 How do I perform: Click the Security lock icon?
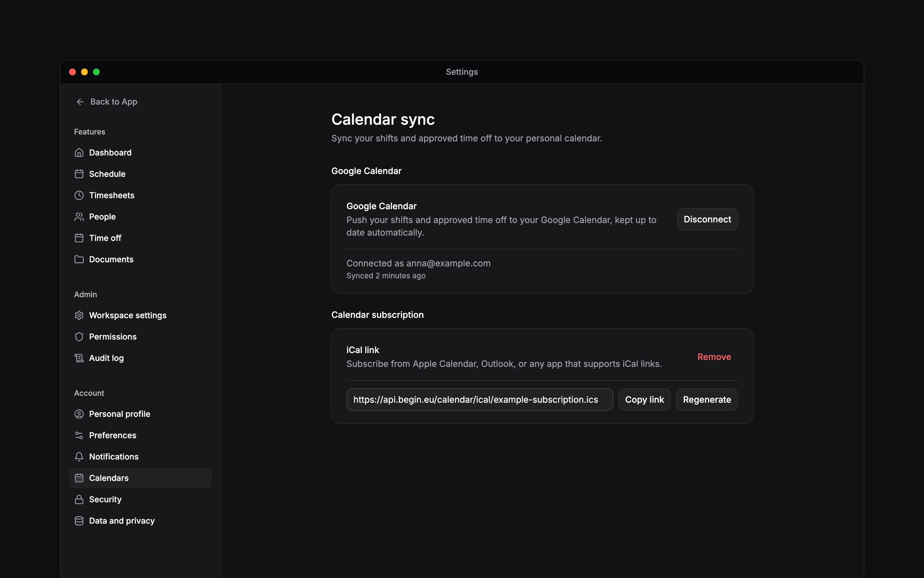point(79,500)
